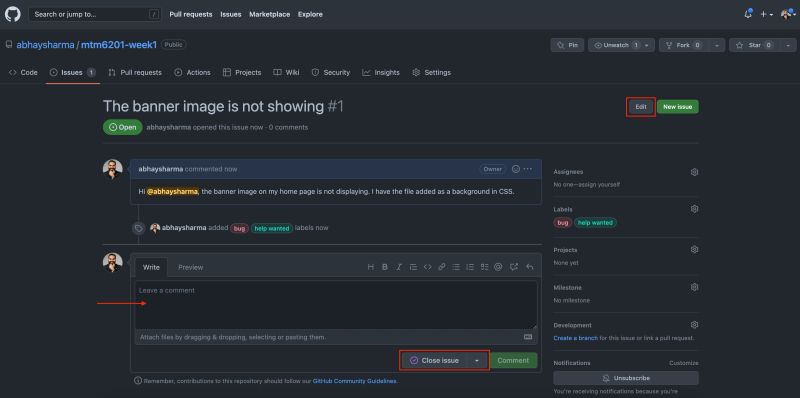Insert a bulleted list
Viewport: 800px width, 398px height.
click(x=456, y=267)
